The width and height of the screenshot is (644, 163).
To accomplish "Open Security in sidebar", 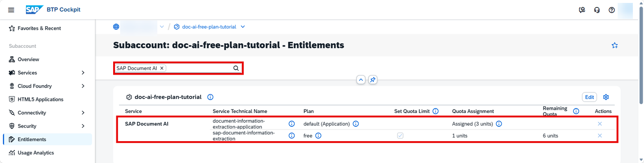I will pyautogui.click(x=27, y=126).
